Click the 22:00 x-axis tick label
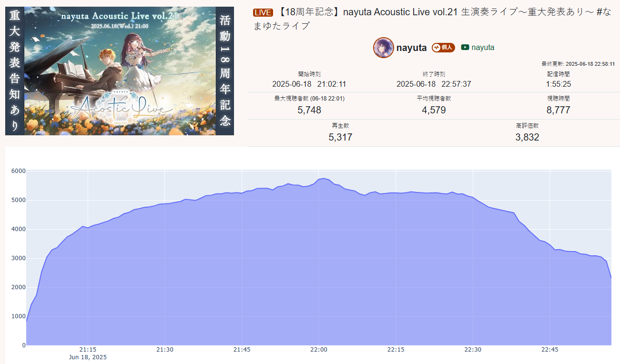 click(x=319, y=350)
